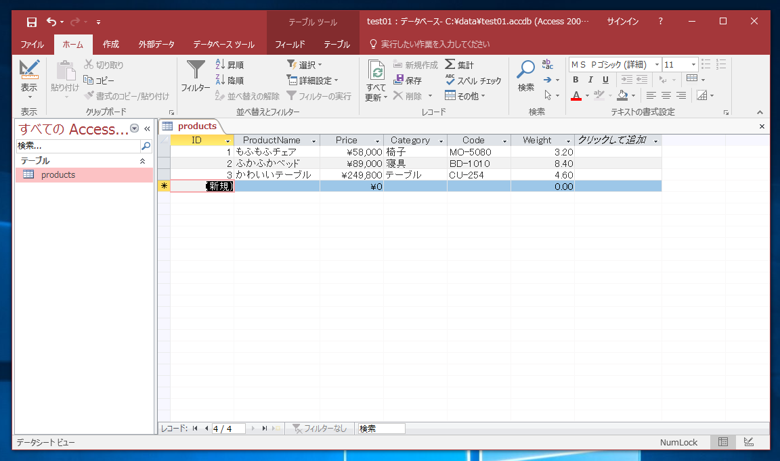Click the record search box at bottom
This screenshot has width=780, height=461.
point(381,428)
